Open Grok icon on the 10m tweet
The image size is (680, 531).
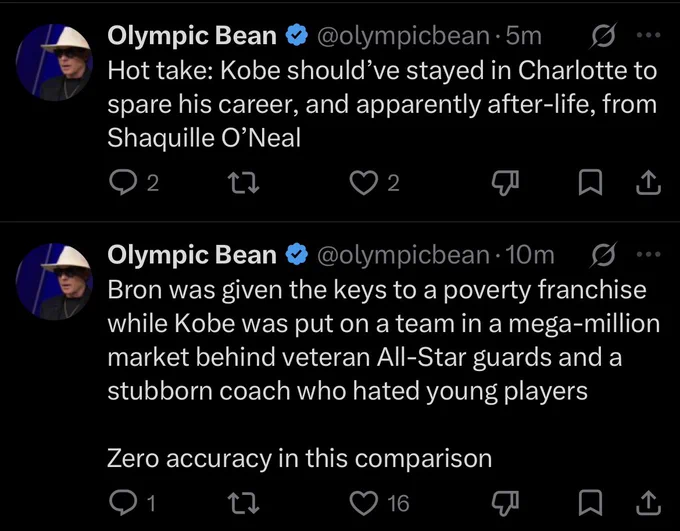603,255
